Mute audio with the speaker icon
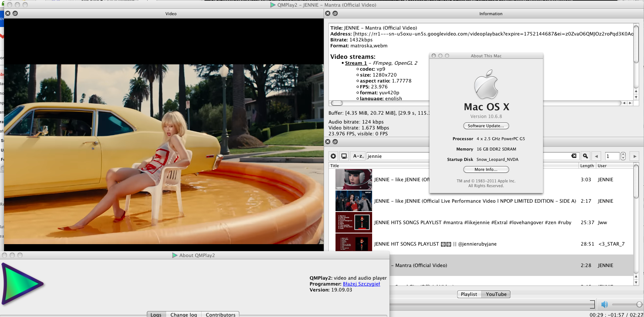Image resolution: width=644 pixels, height=317 pixels. pos(604,304)
